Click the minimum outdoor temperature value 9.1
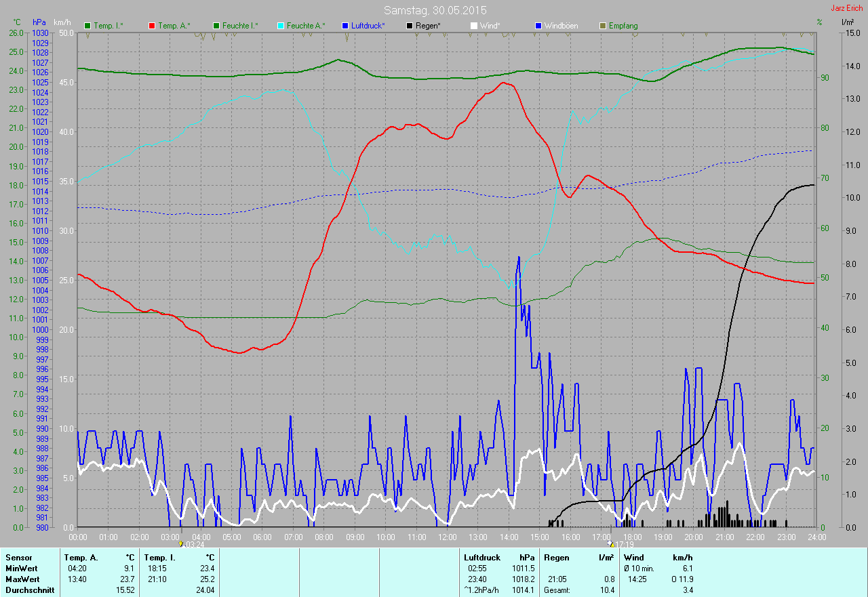Viewport: 868px width, 597px height. 129,569
